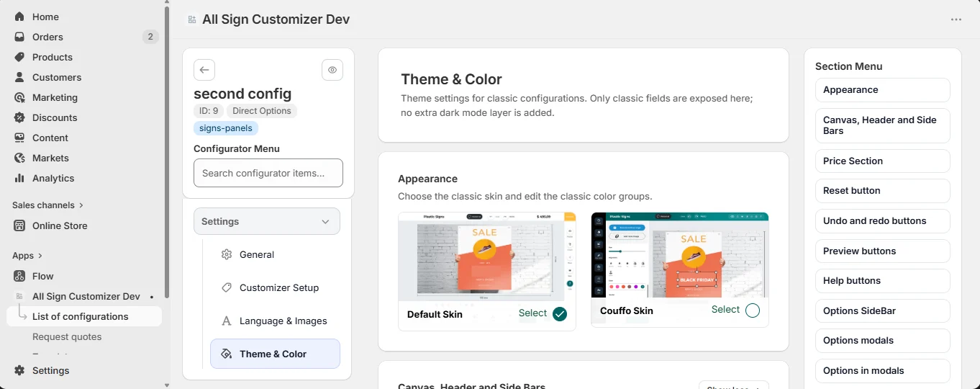
Task: Click the Theme & Color paint icon
Action: pos(227,354)
